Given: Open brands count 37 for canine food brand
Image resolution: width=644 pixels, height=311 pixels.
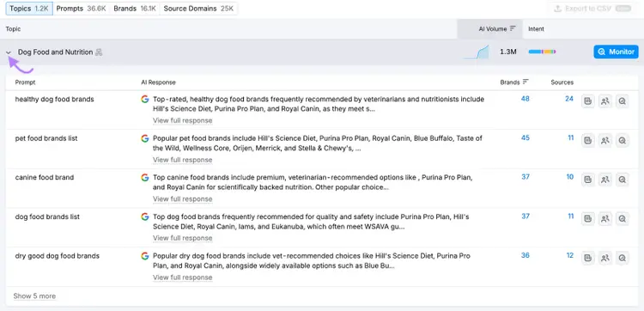Looking at the screenshot, I should pos(526,177).
